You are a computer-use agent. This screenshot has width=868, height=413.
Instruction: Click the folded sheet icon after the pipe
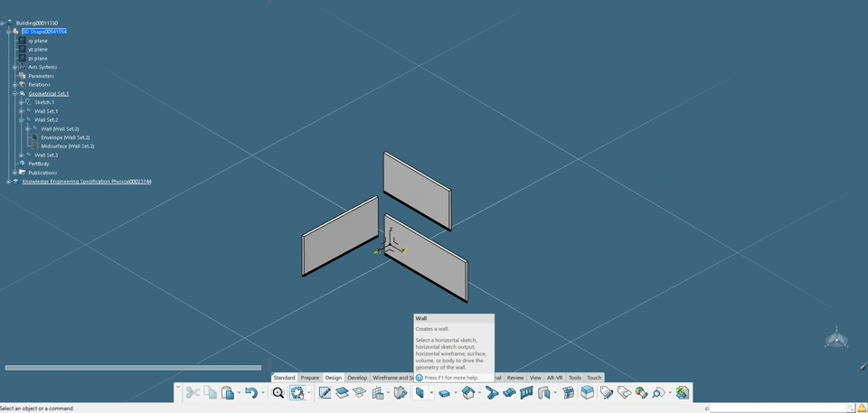click(x=509, y=392)
